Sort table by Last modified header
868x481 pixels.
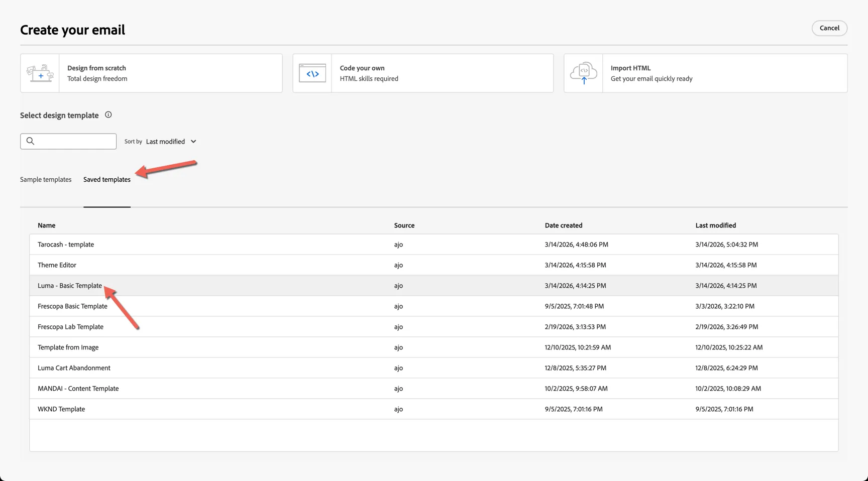pos(716,225)
